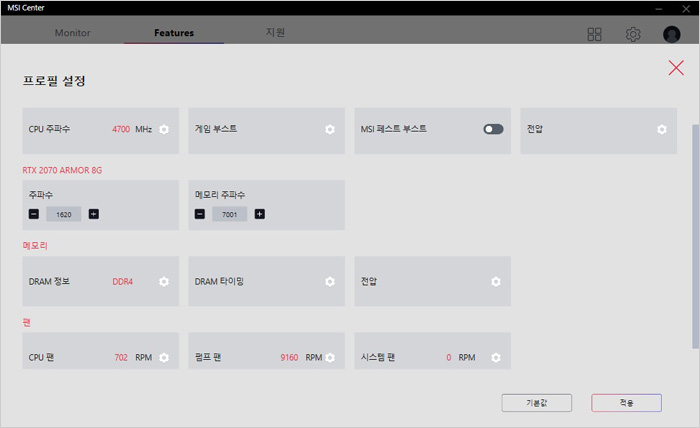Minimize the MSI Center window

point(659,8)
